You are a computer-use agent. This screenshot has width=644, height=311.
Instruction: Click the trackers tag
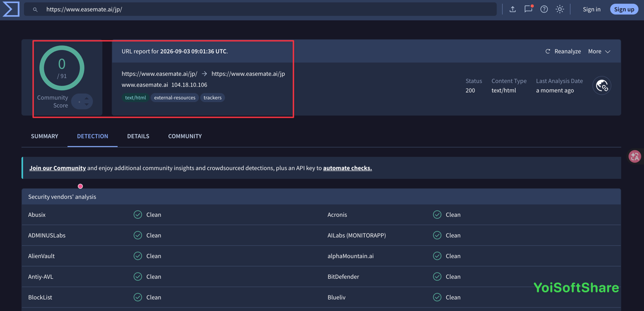212,98
